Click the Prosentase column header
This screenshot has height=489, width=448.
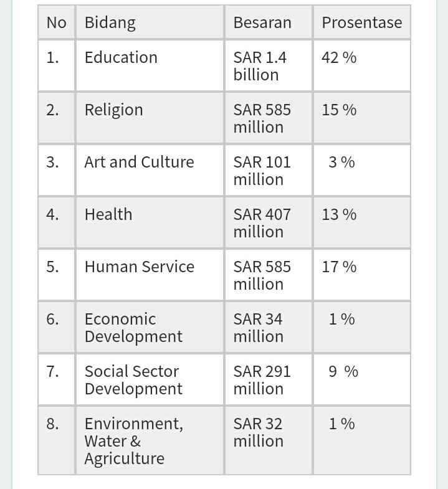pos(362,22)
